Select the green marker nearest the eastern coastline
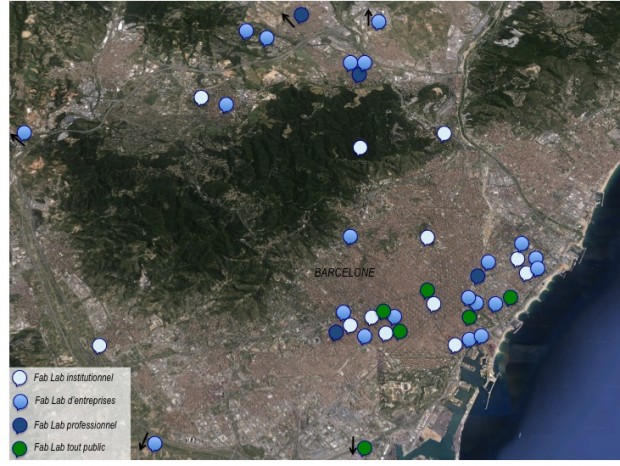Screen dimensions: 620x466 pyautogui.click(x=510, y=296)
